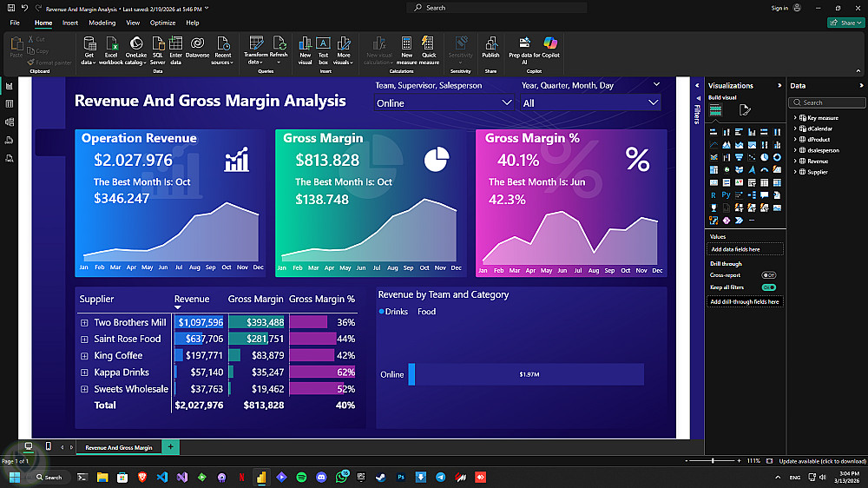Expand the Key measure table in Data

(x=795, y=118)
